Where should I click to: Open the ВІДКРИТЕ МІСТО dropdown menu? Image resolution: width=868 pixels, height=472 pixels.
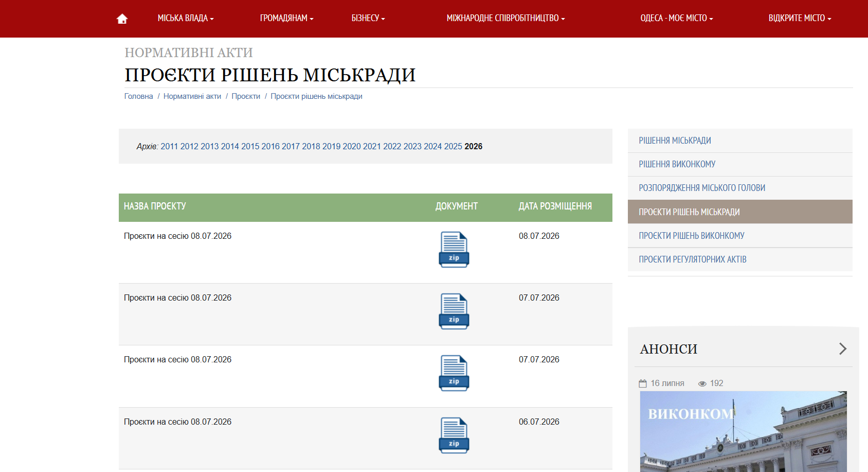800,18
